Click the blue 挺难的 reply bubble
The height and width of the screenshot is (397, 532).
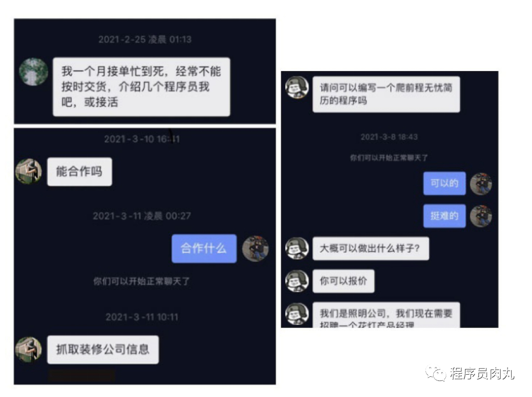pyautogui.click(x=445, y=216)
